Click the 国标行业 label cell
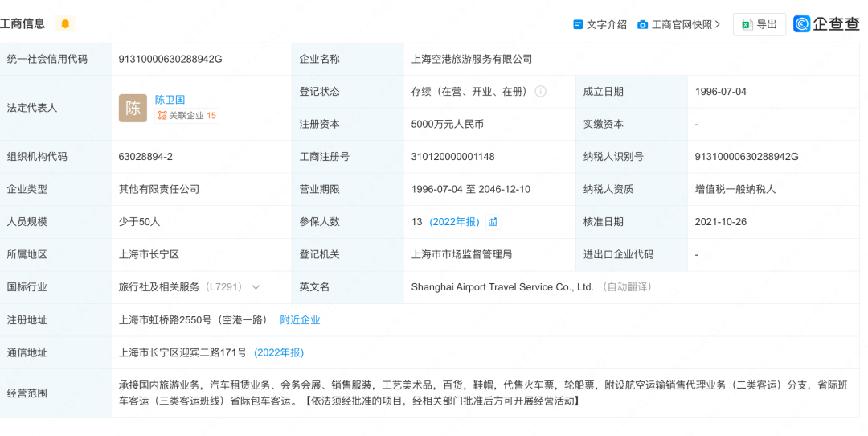This screenshot has height=436, width=868. pos(55,287)
